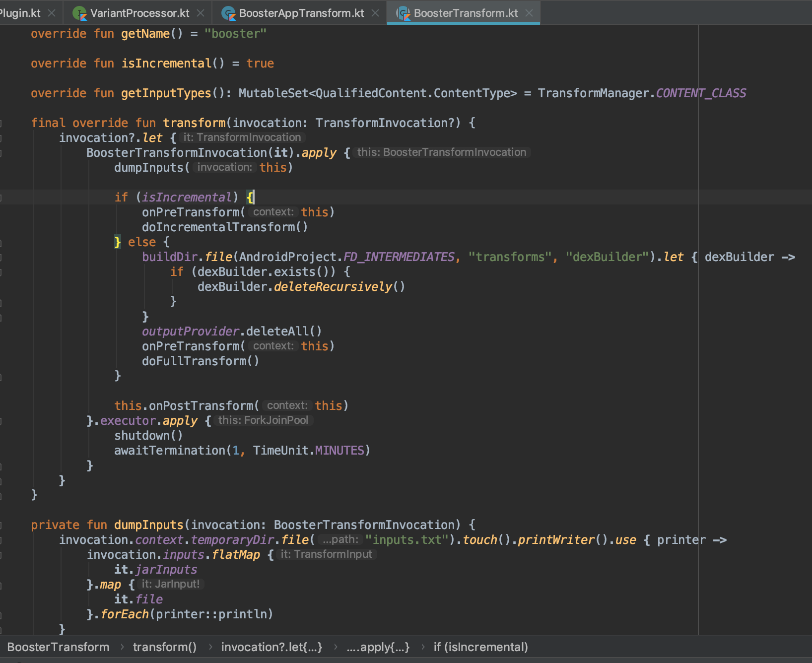This screenshot has height=663, width=812.
Task: Switch to the Plugin.kt tab
Action: tap(21, 13)
